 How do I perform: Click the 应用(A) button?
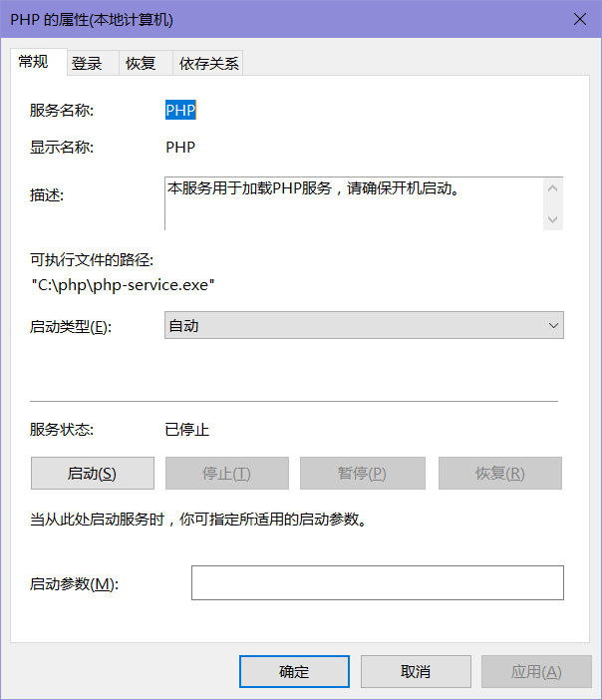(536, 671)
